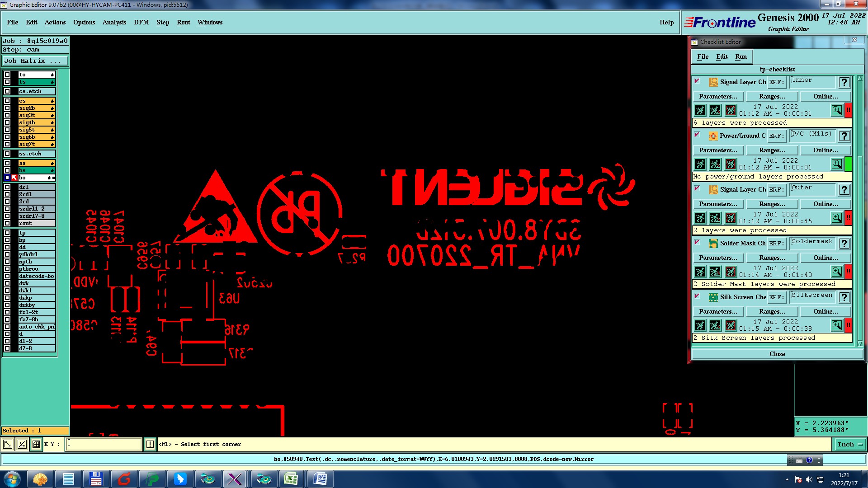The height and width of the screenshot is (488, 868).
Task: Click second run icon under Outer signal check
Action: 715,218
